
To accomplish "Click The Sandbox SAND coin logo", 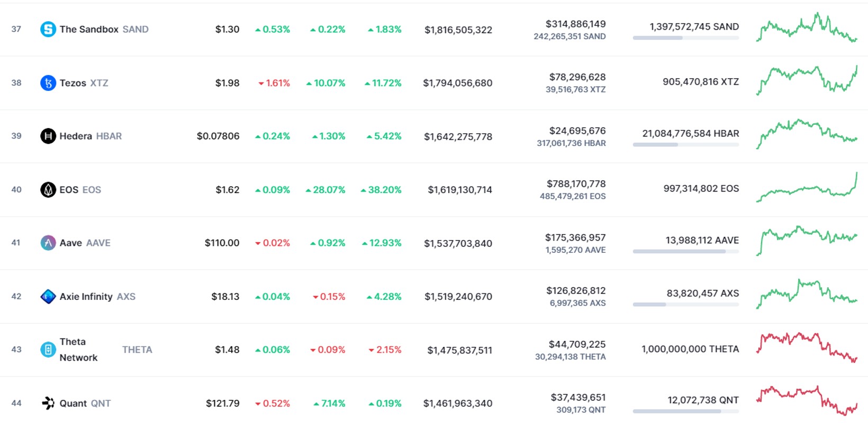I will [48, 29].
